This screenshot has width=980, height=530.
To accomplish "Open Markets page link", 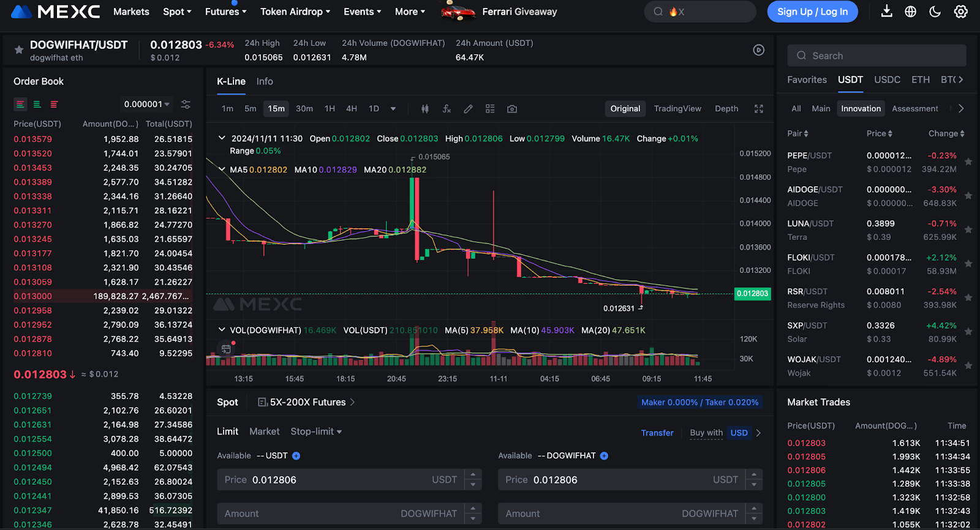I will pyautogui.click(x=131, y=12).
